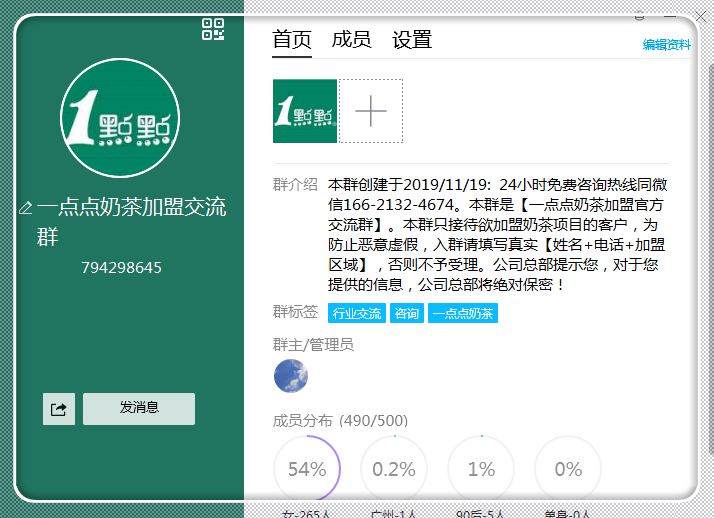Viewport: 714px width, 518px height.
Task: Click the 编辑资料 link
Action: pos(666,45)
